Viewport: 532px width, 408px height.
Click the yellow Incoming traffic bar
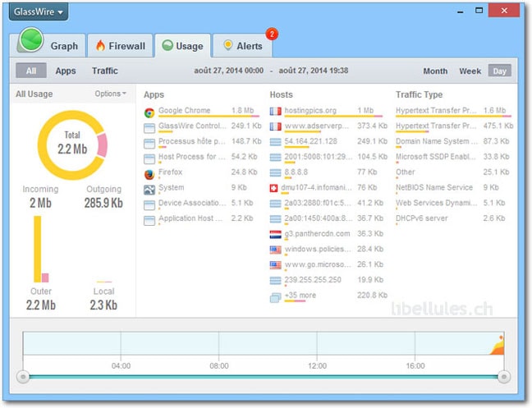(x=37, y=250)
